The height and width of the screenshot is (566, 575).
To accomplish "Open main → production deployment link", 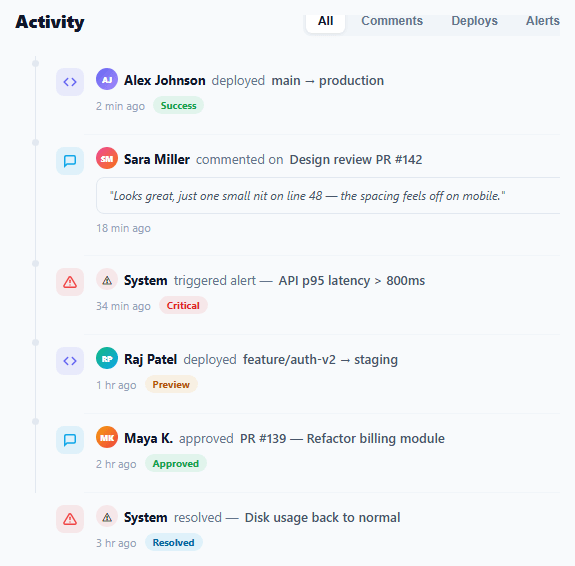I will click(327, 81).
